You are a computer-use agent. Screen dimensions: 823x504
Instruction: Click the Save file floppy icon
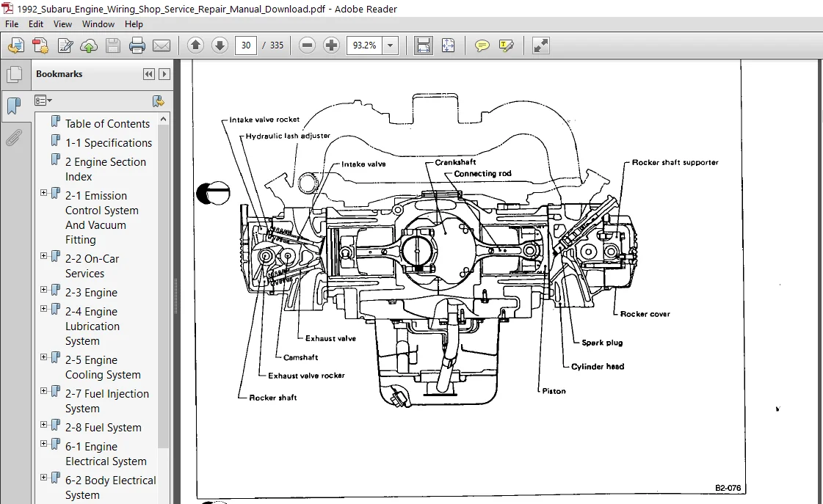pyautogui.click(x=113, y=45)
